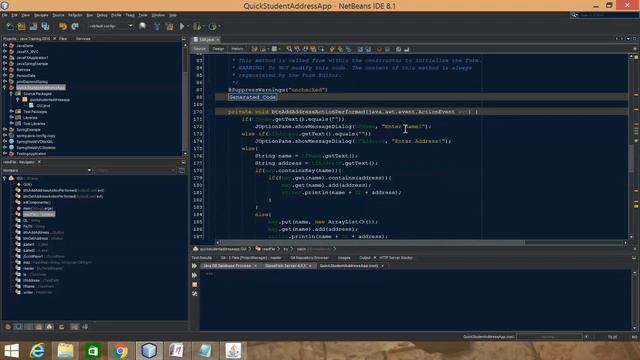Toggle Show Inner Classes in Navigator
The height and width of the screenshot is (360, 640).
(x=49, y=327)
